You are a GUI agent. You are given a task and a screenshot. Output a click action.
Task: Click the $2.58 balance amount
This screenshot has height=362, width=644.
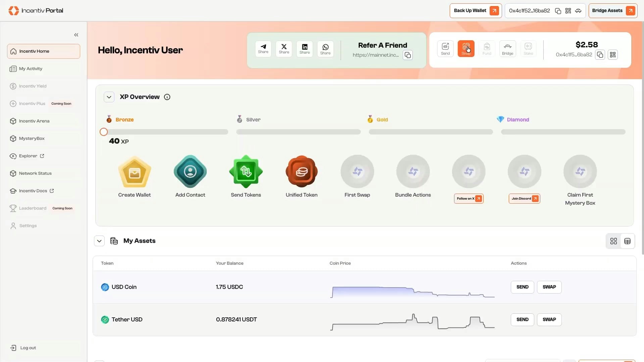(x=587, y=45)
